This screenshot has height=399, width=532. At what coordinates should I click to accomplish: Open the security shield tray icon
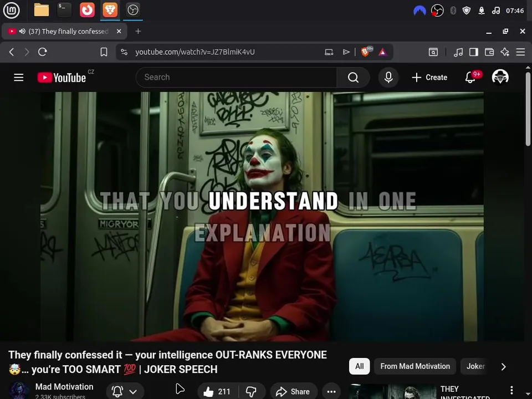[467, 11]
